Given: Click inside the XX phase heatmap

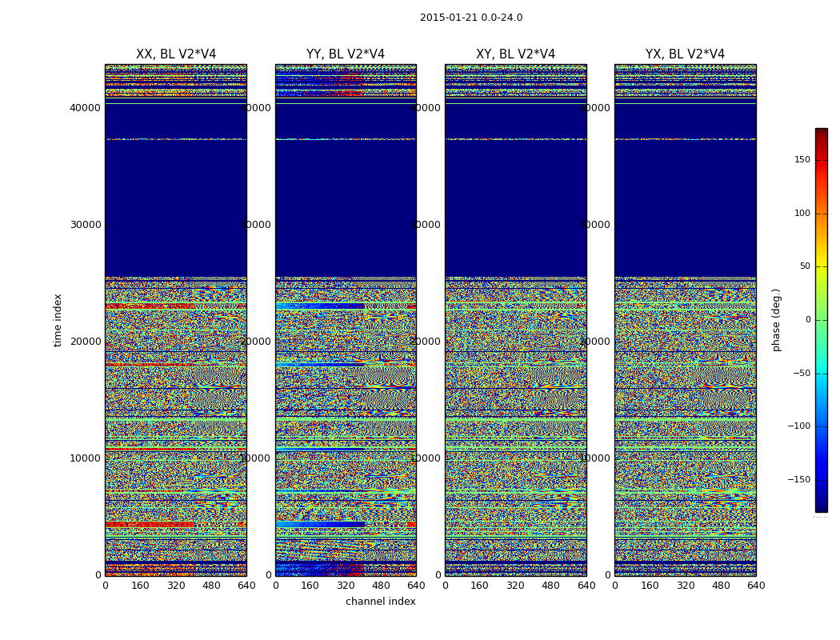Looking at the screenshot, I should click(x=176, y=320).
